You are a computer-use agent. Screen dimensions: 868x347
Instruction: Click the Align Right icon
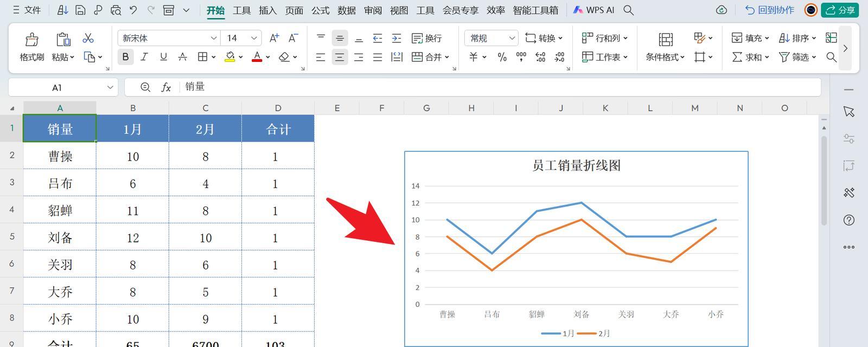(x=359, y=57)
